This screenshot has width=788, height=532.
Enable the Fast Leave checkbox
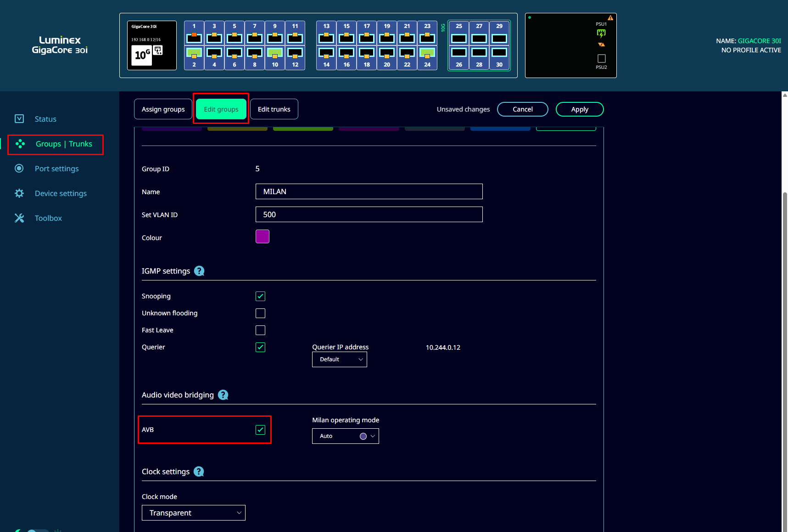pos(260,330)
